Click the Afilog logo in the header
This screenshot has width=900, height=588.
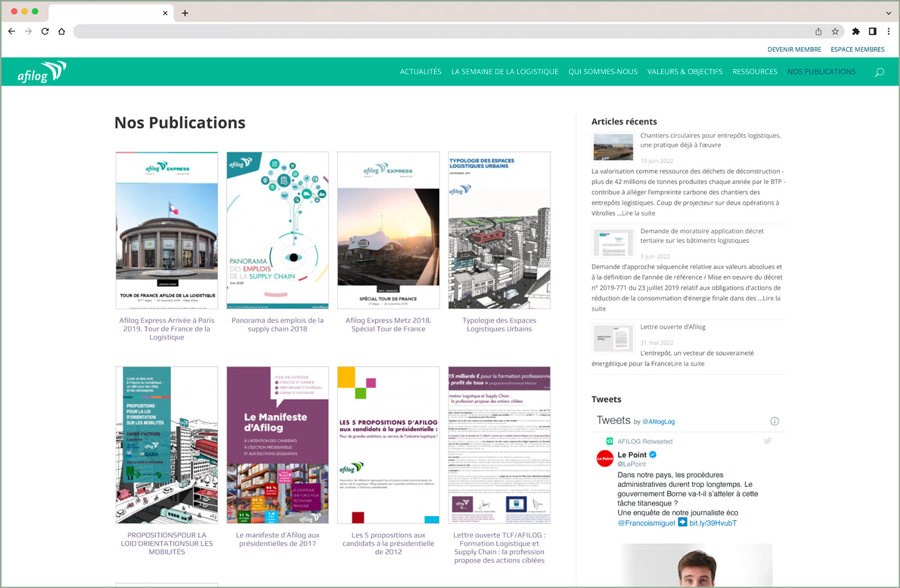tap(42, 72)
